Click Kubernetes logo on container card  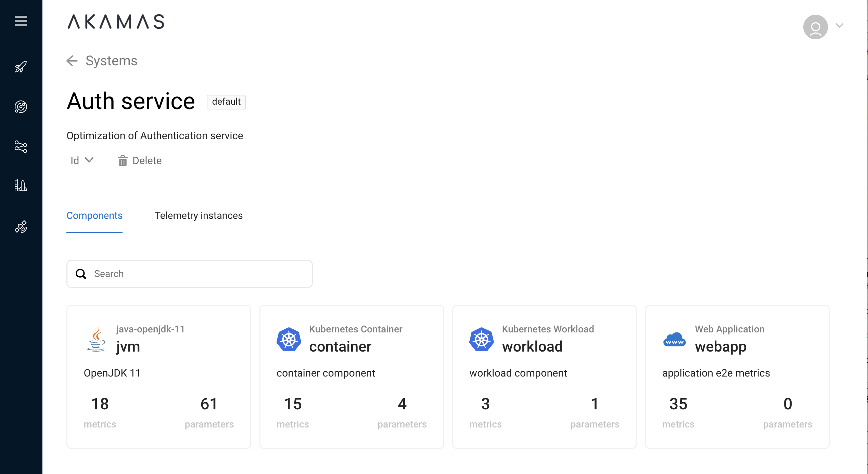point(289,339)
